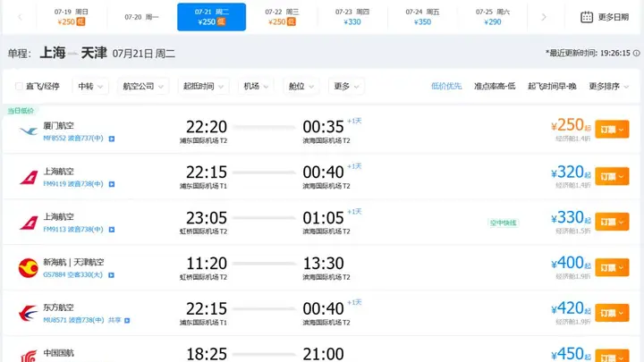The image size is (644, 362).
Task: Open the calendar icon for more dates
Action: [587, 17]
